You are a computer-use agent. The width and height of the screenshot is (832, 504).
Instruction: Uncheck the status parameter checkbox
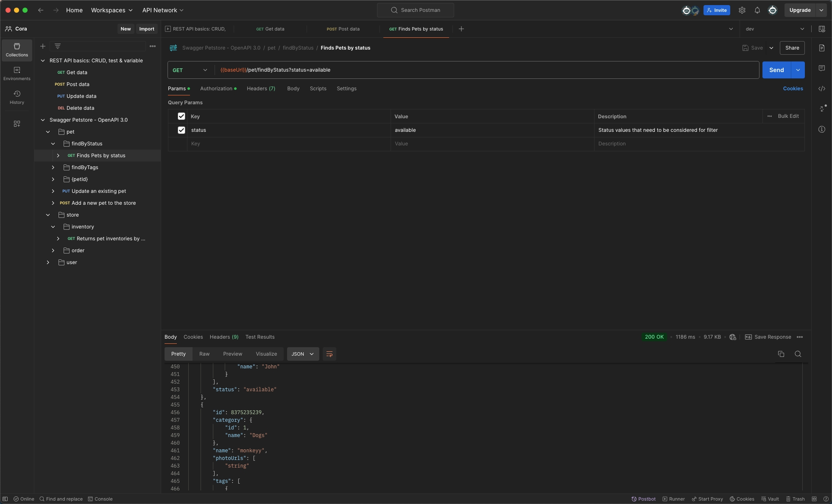tap(181, 130)
